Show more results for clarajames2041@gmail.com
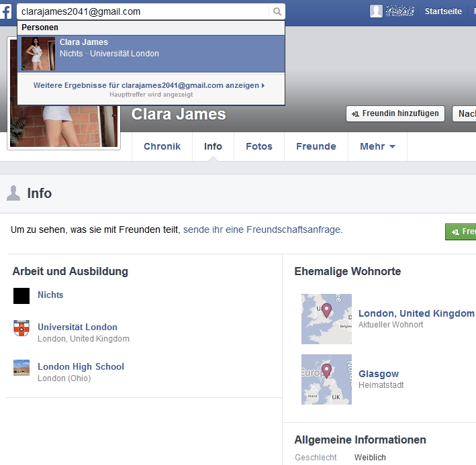This screenshot has height=465, width=476. 149,85
